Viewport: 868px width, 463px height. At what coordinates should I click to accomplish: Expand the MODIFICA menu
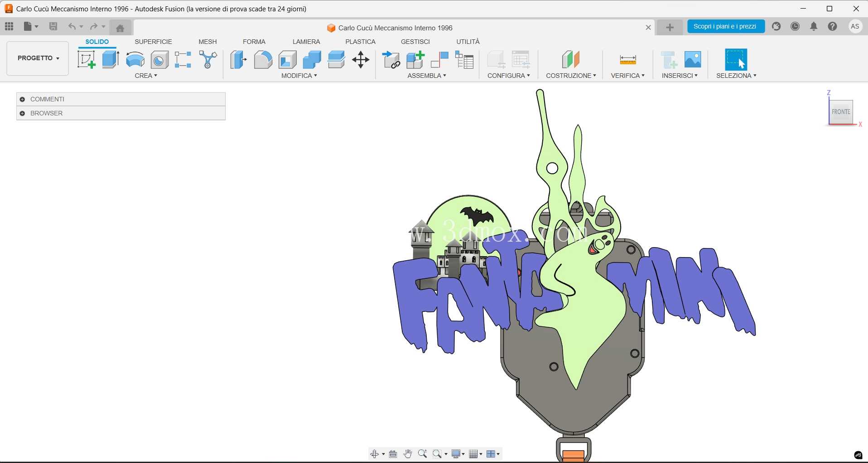click(x=299, y=76)
